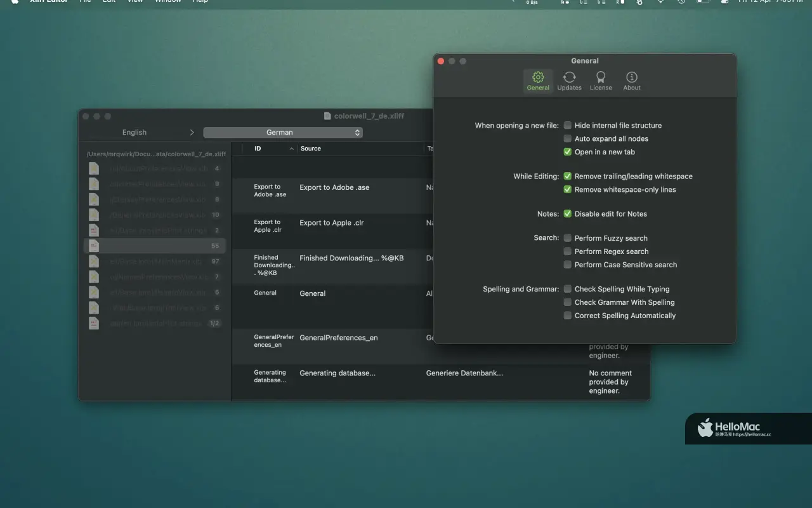
Task: Check Check Spelling While Typing
Action: (568, 289)
